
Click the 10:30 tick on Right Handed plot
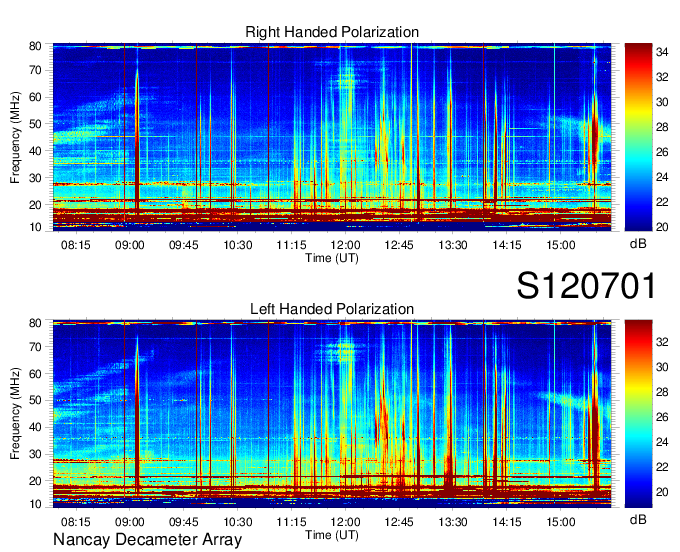238,245
